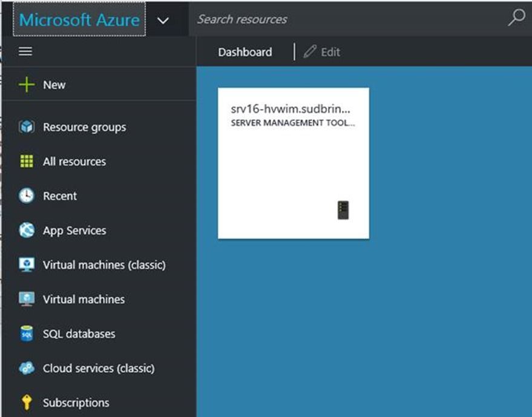Viewport: 532px width, 417px height.
Task: Open All resources from the sidebar label
Action: (74, 162)
